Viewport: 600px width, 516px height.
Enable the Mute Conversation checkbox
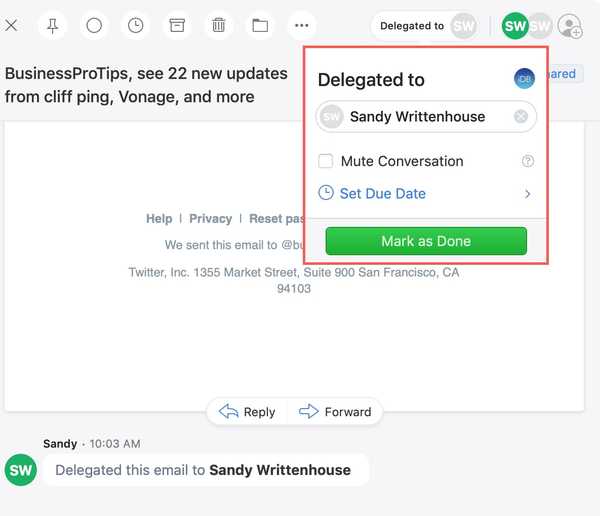[326, 161]
